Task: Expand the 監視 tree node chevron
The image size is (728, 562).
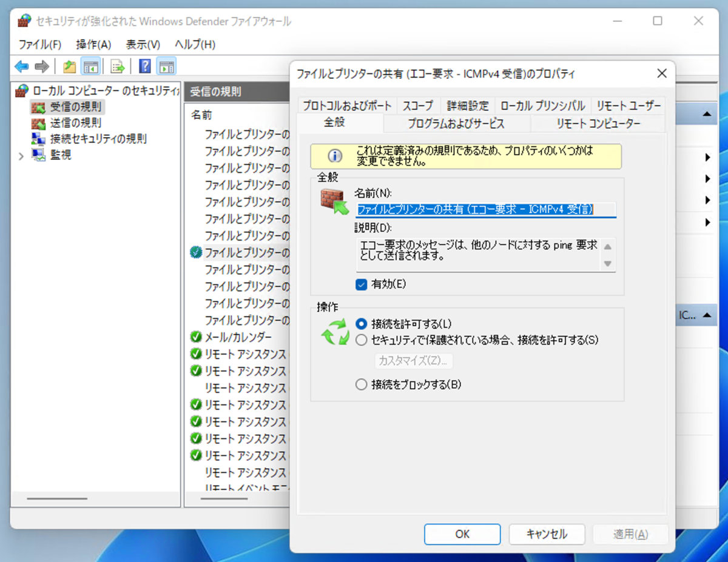Action: click(x=21, y=156)
